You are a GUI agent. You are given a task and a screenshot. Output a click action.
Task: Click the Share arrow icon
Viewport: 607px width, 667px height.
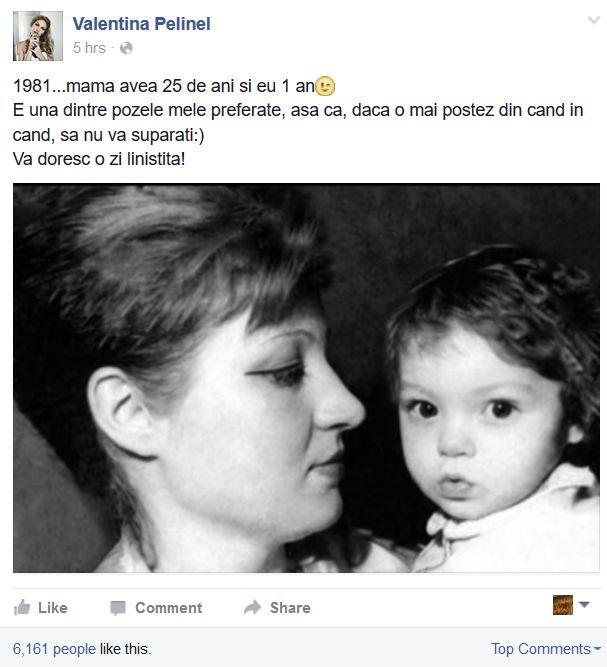pos(252,607)
